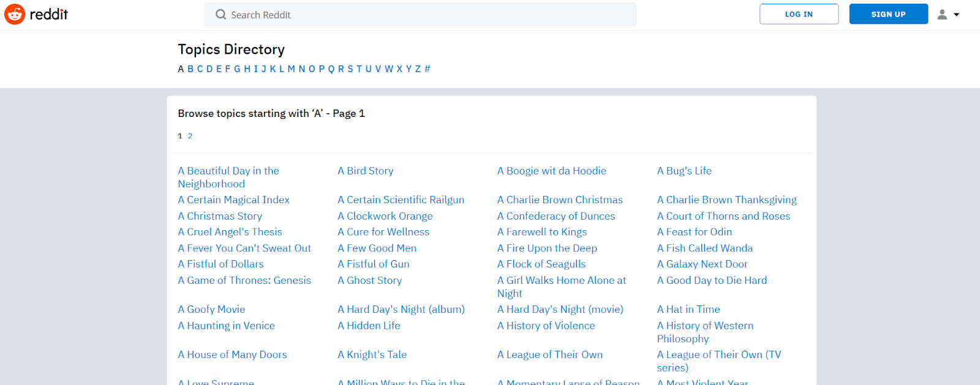980x385 pixels.
Task: Open A Beautiful Day in the Neighborhood
Action: coord(228,178)
